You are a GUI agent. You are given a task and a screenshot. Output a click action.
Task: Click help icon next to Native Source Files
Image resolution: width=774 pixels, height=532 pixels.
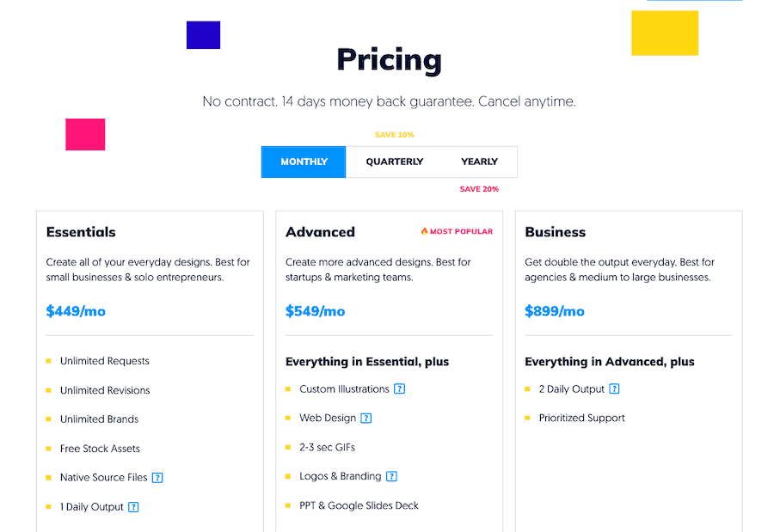pos(157,478)
